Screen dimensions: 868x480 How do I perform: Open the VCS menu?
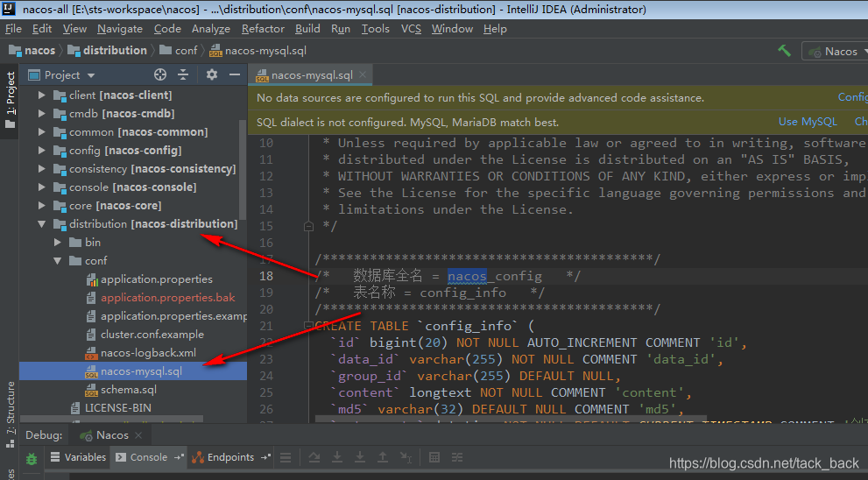pyautogui.click(x=411, y=29)
